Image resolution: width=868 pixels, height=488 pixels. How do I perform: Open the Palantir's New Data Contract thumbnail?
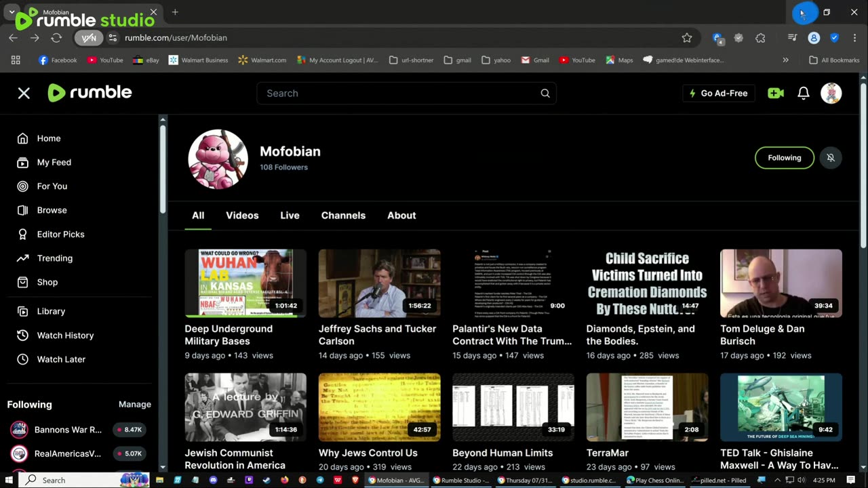coord(513,283)
